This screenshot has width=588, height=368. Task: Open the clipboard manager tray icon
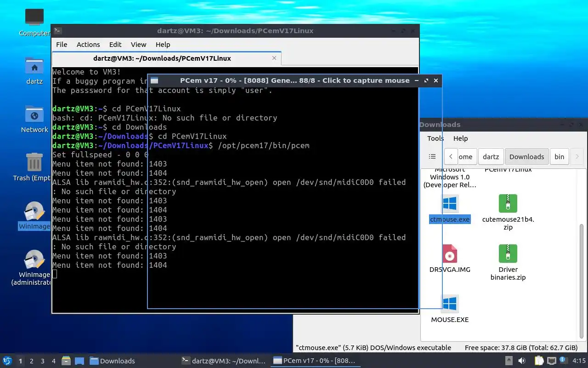point(539,361)
